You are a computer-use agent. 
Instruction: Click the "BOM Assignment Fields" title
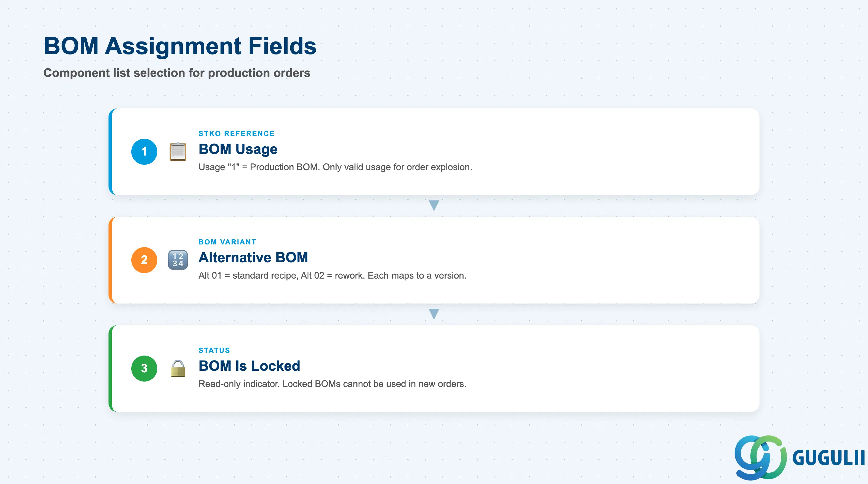click(180, 46)
